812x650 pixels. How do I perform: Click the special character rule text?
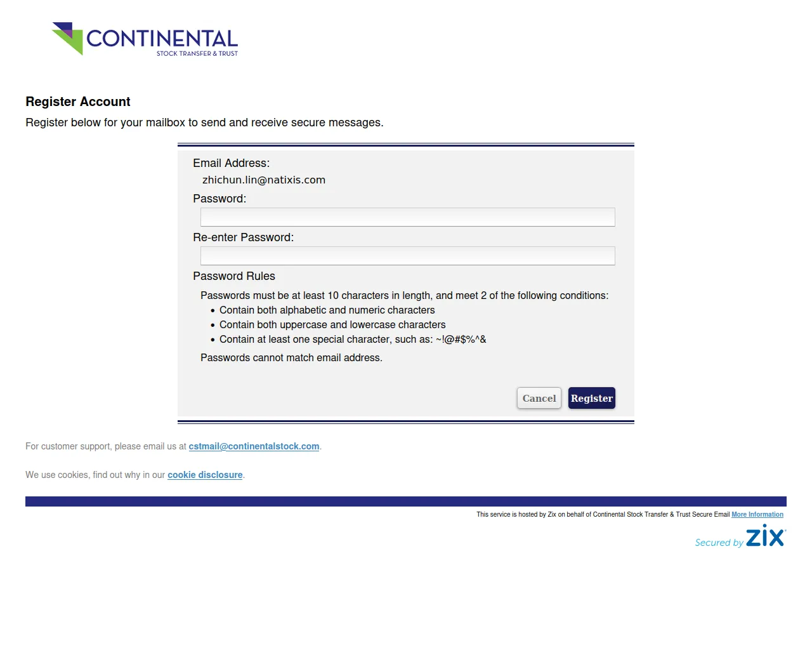click(353, 340)
